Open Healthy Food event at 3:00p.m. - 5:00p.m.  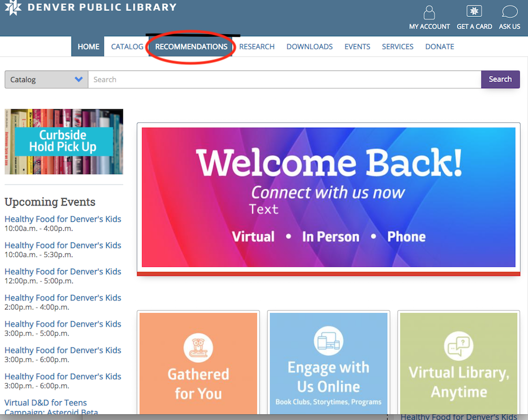[x=63, y=324]
